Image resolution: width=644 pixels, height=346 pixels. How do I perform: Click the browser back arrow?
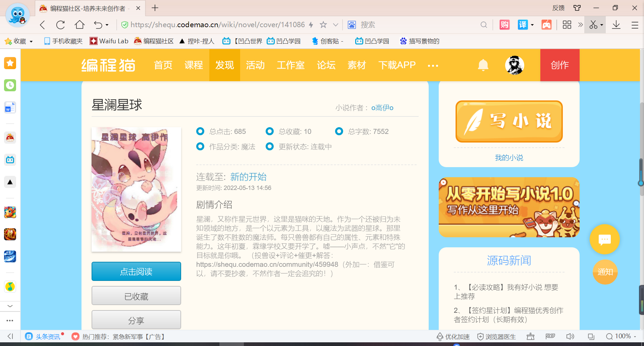click(42, 25)
